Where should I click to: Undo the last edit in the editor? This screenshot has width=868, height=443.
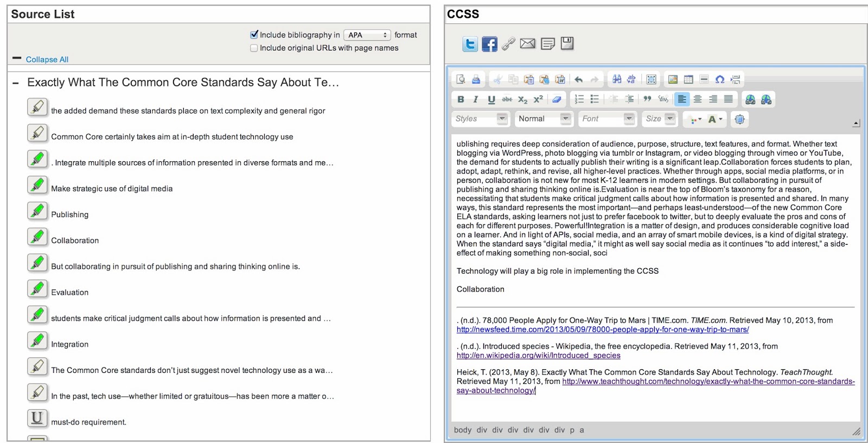[x=579, y=80]
